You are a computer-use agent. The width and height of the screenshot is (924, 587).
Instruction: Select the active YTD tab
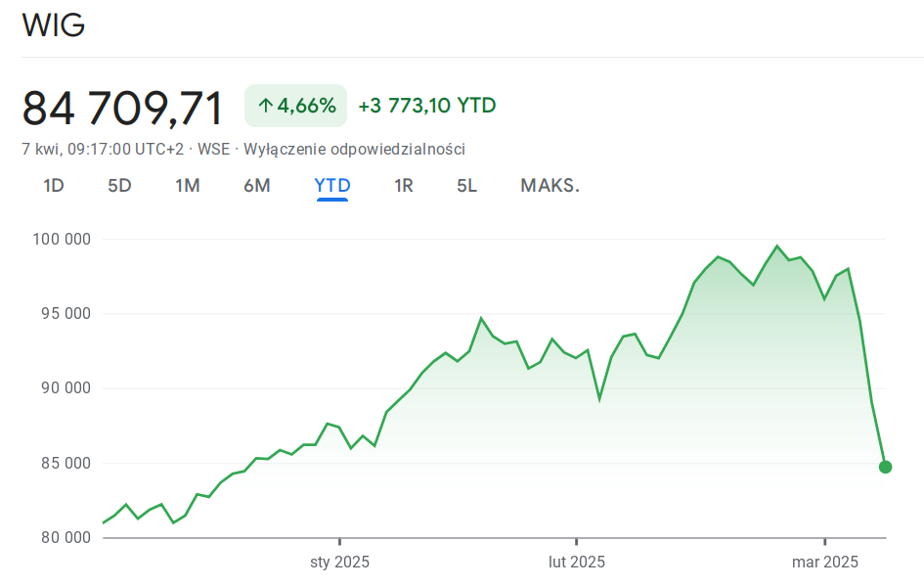click(x=332, y=186)
